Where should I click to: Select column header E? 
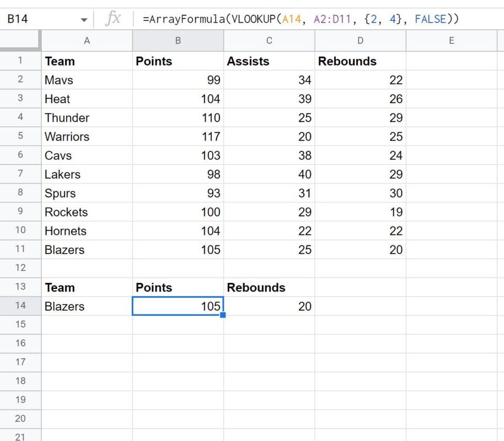click(452, 40)
